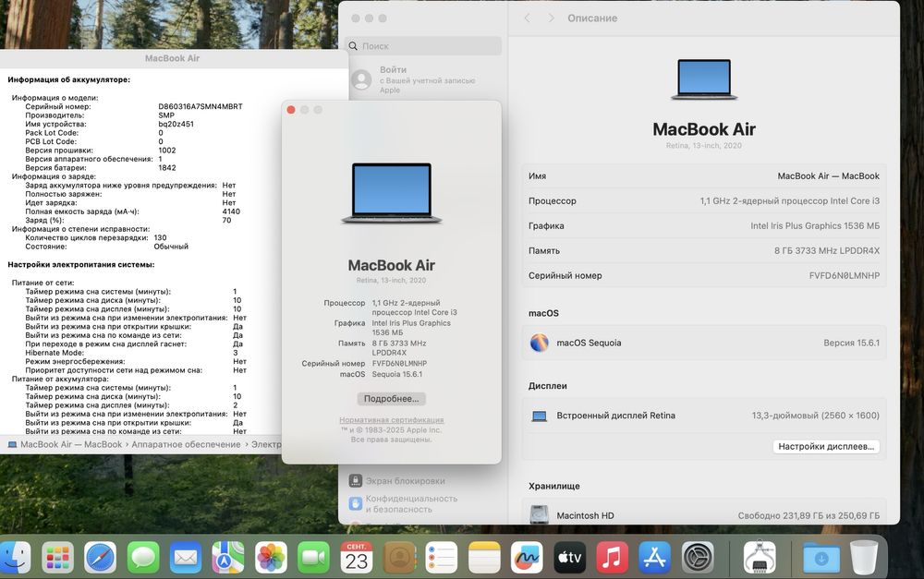Viewport: 924px width, 579px height.
Task: Click the Имя row value MacBook Air — MacBook
Action: pos(828,176)
